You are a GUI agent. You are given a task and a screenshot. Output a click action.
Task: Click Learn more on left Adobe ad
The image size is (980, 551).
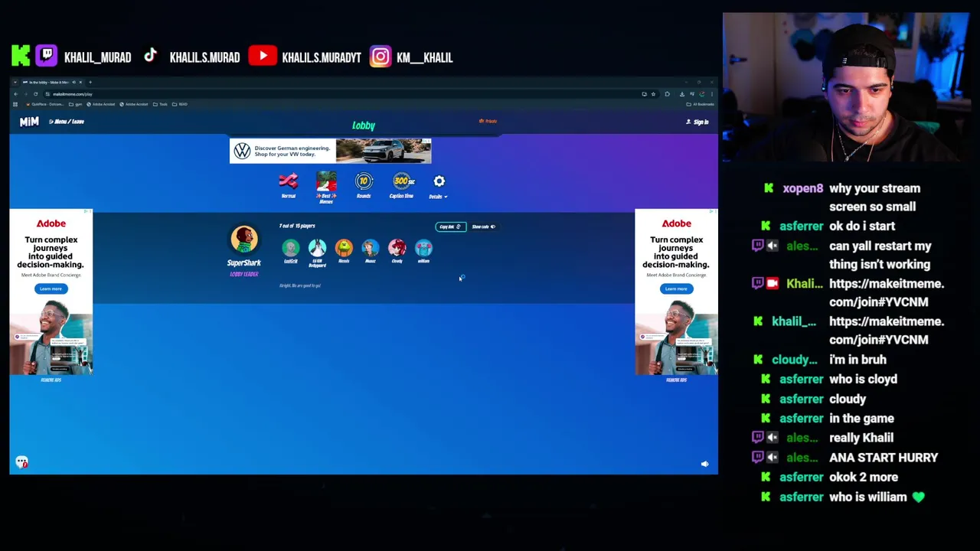tap(51, 289)
